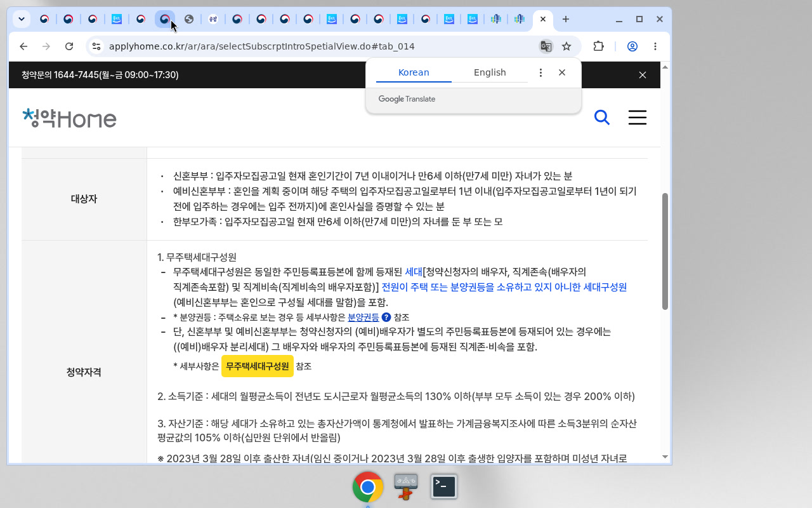Click the 한부모가족 eligibility bullet line
The width and height of the screenshot is (812, 508).
click(337, 222)
